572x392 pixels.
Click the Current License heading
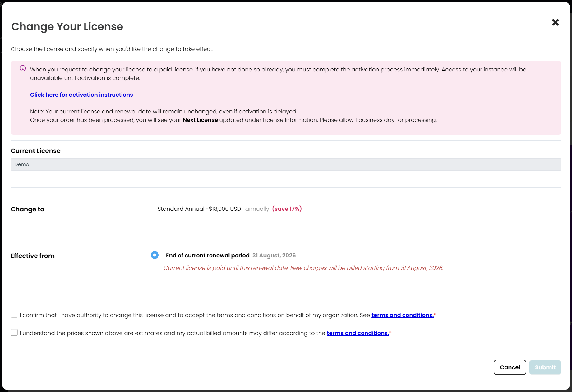click(35, 151)
